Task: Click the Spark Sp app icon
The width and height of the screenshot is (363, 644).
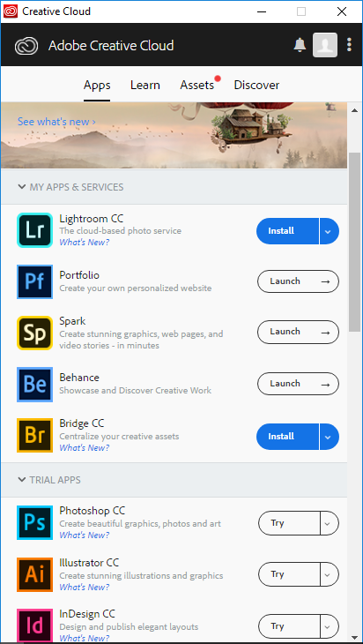Action: coord(35,333)
